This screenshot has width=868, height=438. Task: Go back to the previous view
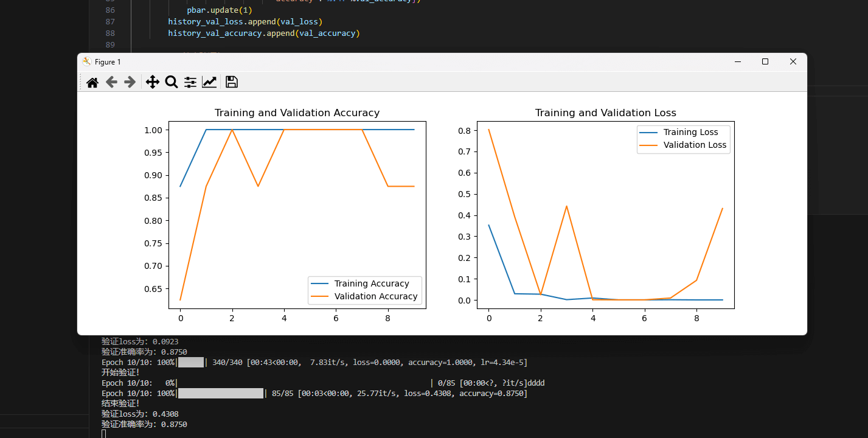point(111,82)
